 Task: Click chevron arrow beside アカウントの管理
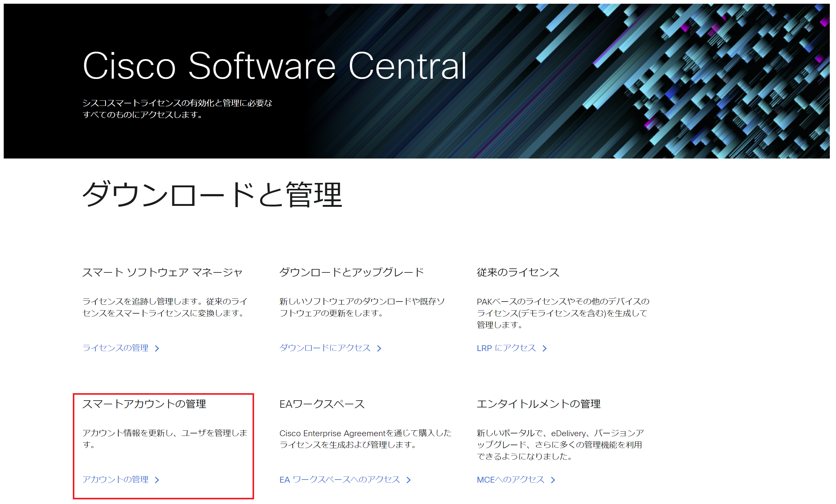(157, 480)
